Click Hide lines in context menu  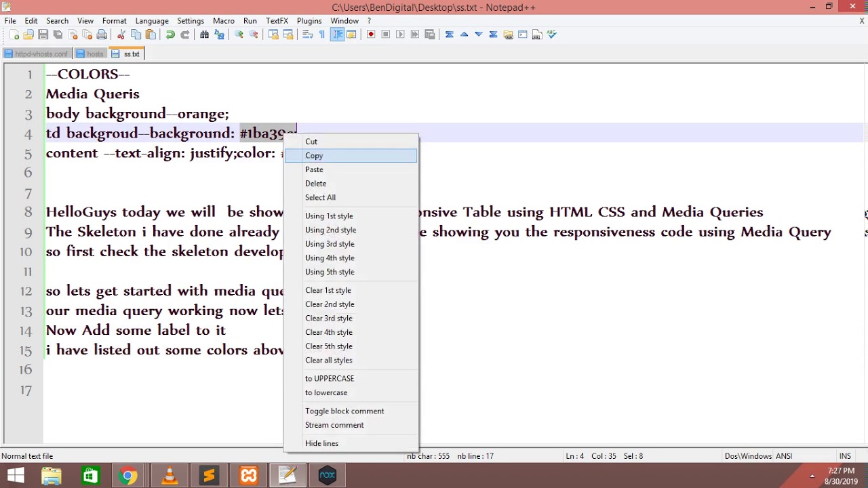(x=351, y=443)
